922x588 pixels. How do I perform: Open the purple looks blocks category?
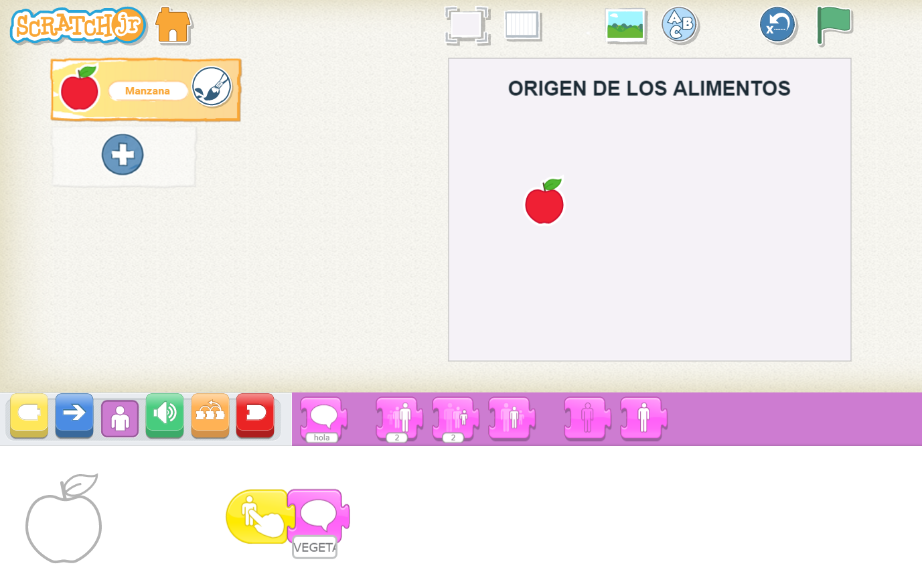coord(120,419)
